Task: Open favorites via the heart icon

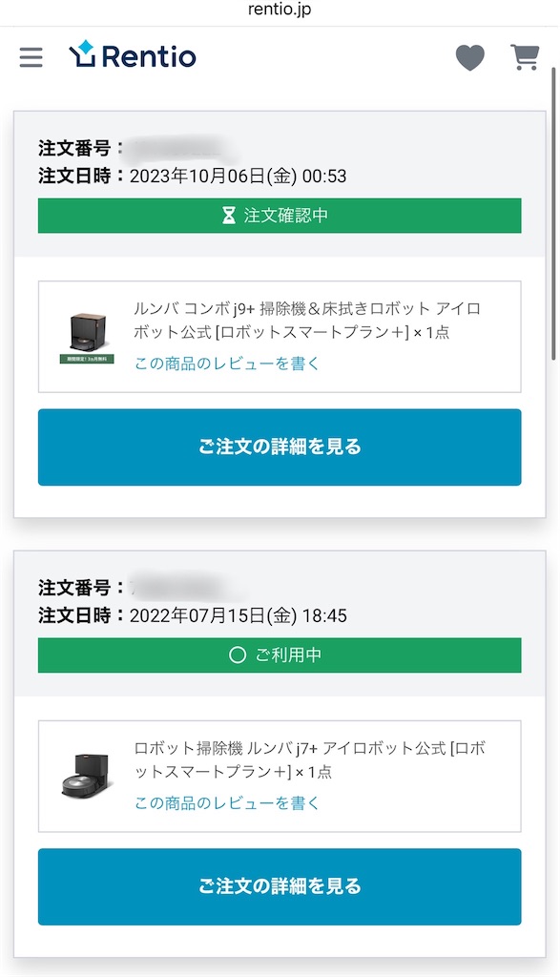Action: tap(470, 57)
